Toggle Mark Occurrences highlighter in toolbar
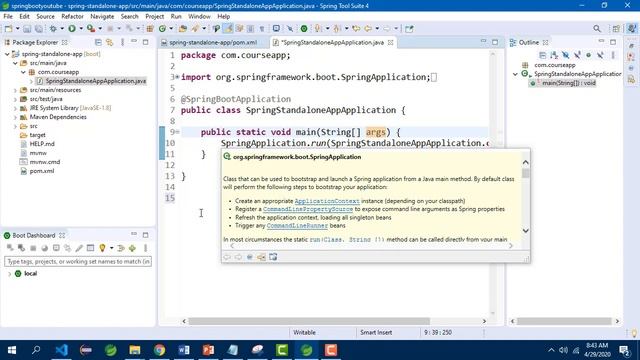 coord(228,29)
